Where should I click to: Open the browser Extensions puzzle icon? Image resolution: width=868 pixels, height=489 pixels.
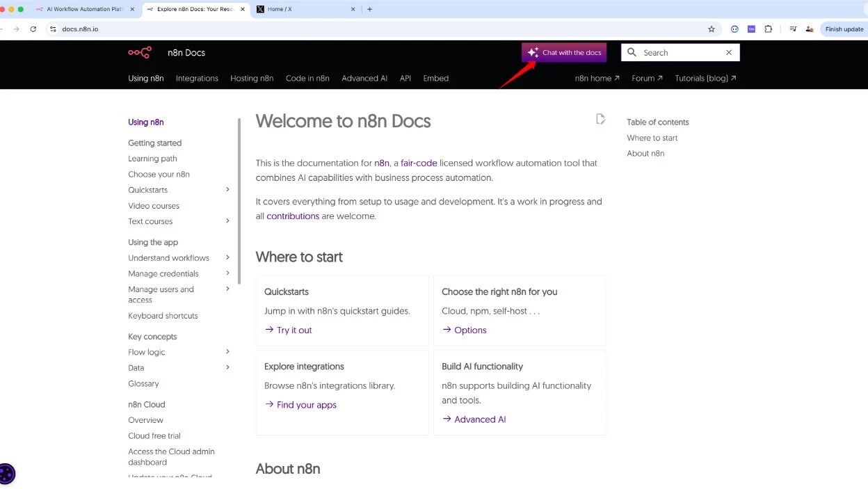[769, 29]
